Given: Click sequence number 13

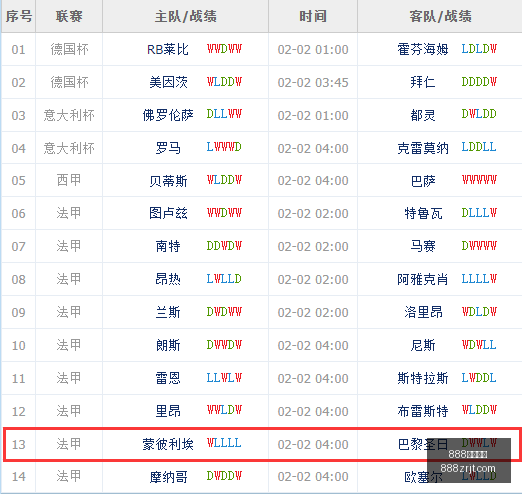Looking at the screenshot, I should click(x=18, y=445).
